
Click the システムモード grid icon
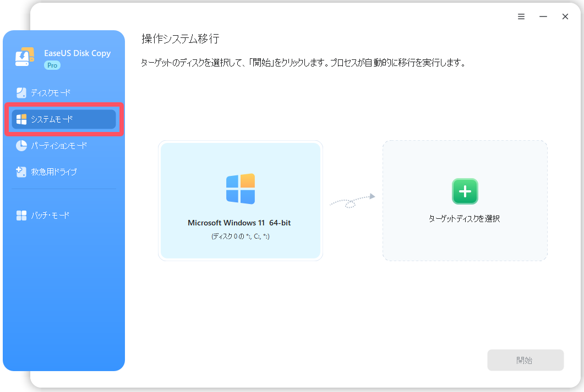coord(23,119)
